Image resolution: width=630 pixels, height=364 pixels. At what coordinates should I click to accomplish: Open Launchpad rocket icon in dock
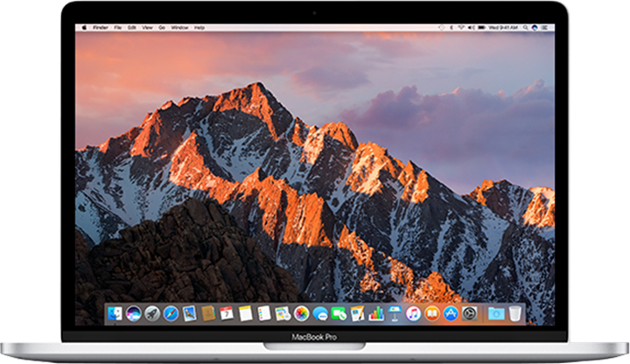pyautogui.click(x=152, y=312)
